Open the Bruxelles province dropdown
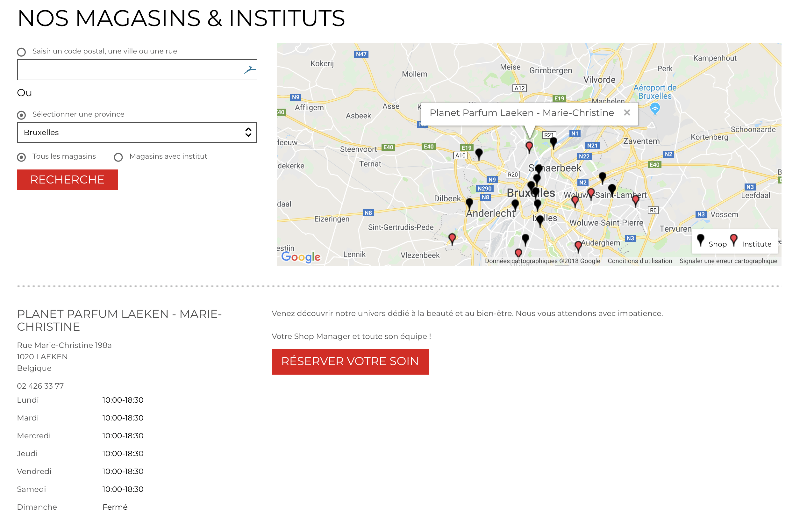 click(137, 133)
